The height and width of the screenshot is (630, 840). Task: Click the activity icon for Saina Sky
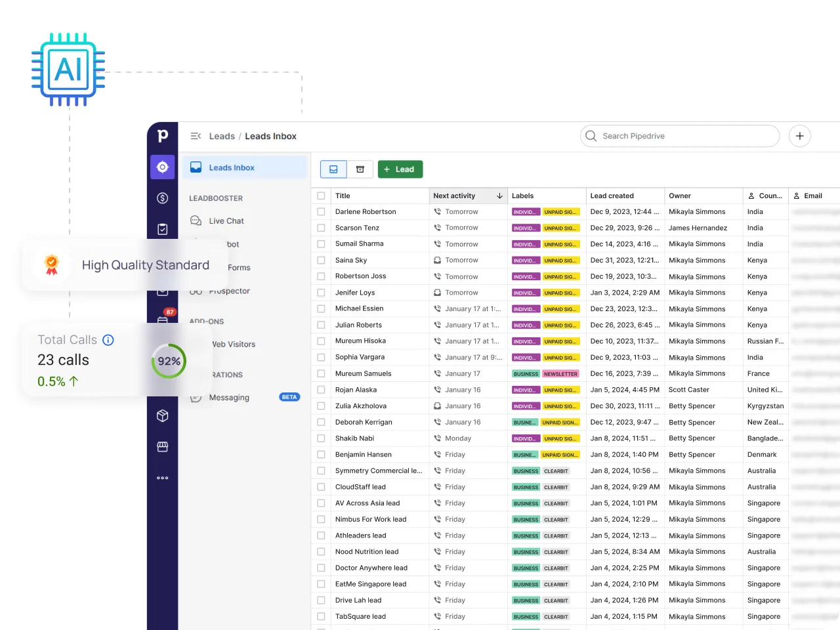click(x=437, y=261)
